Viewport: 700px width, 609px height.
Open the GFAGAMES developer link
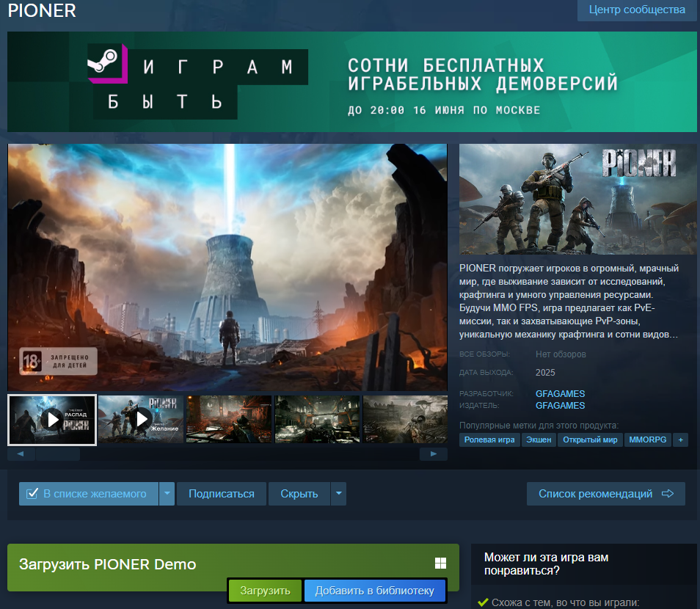coord(561,394)
